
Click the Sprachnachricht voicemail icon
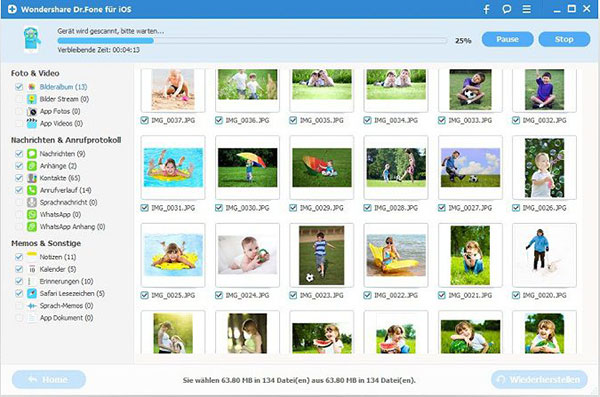(x=32, y=202)
